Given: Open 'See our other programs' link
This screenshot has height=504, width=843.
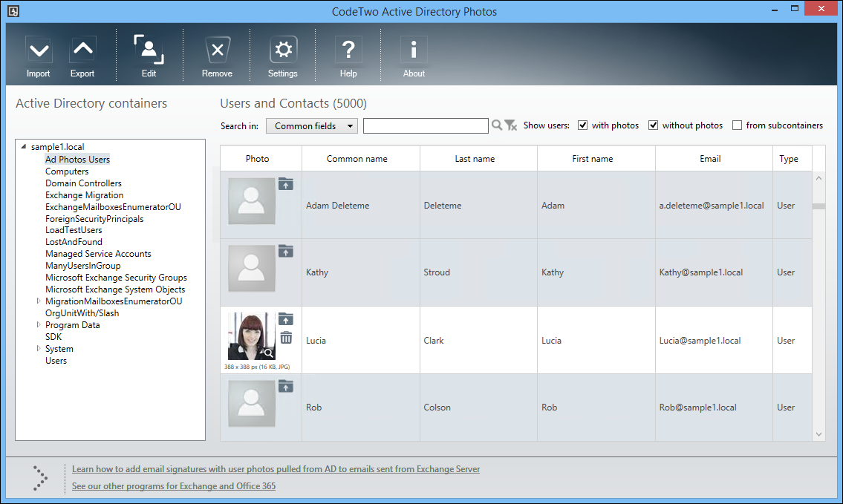Looking at the screenshot, I should pyautogui.click(x=174, y=486).
